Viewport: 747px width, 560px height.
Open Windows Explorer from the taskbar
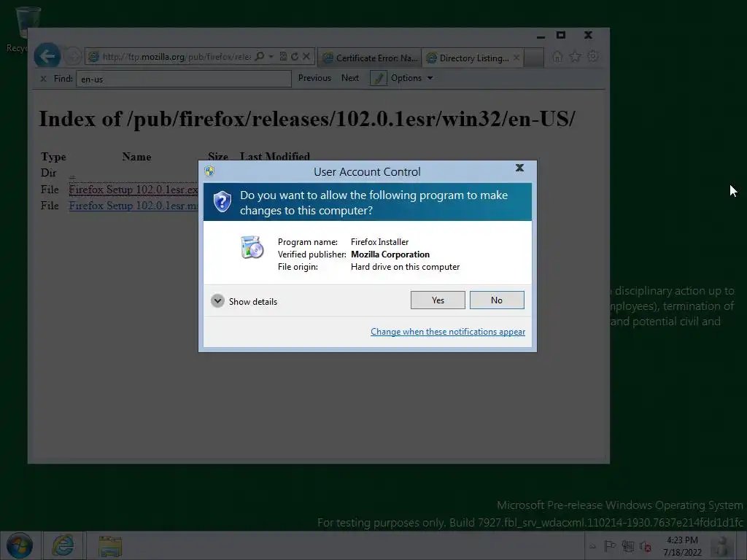pos(110,545)
